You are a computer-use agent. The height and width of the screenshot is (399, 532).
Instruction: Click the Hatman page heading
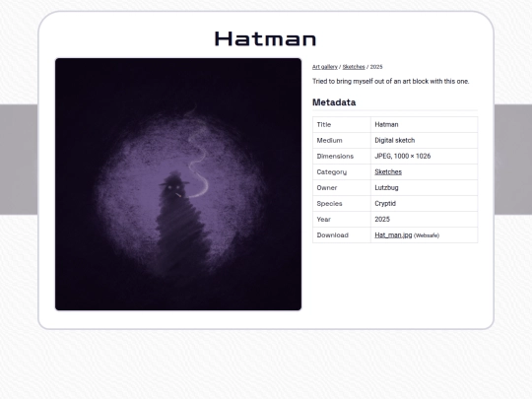pyautogui.click(x=266, y=39)
